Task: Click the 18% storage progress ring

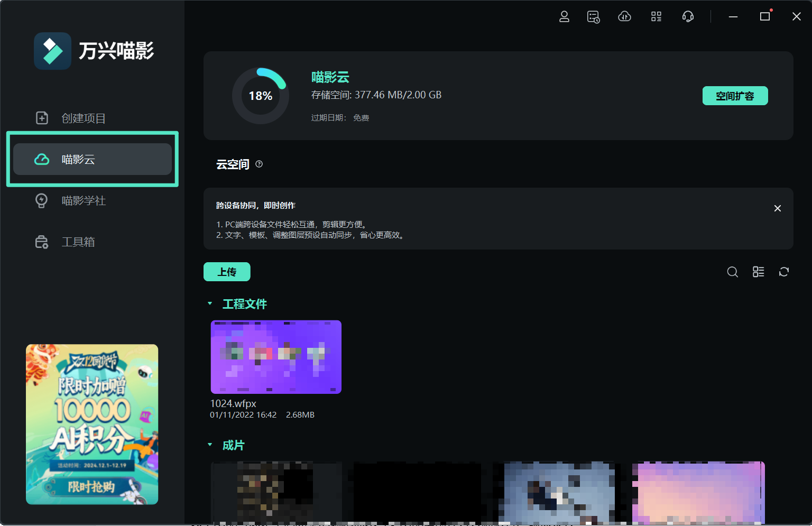Action: tap(261, 96)
